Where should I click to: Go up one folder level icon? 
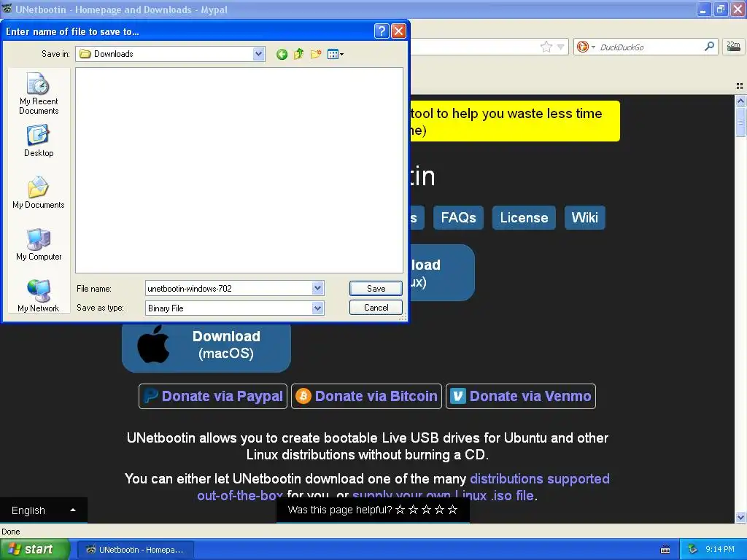pyautogui.click(x=298, y=54)
